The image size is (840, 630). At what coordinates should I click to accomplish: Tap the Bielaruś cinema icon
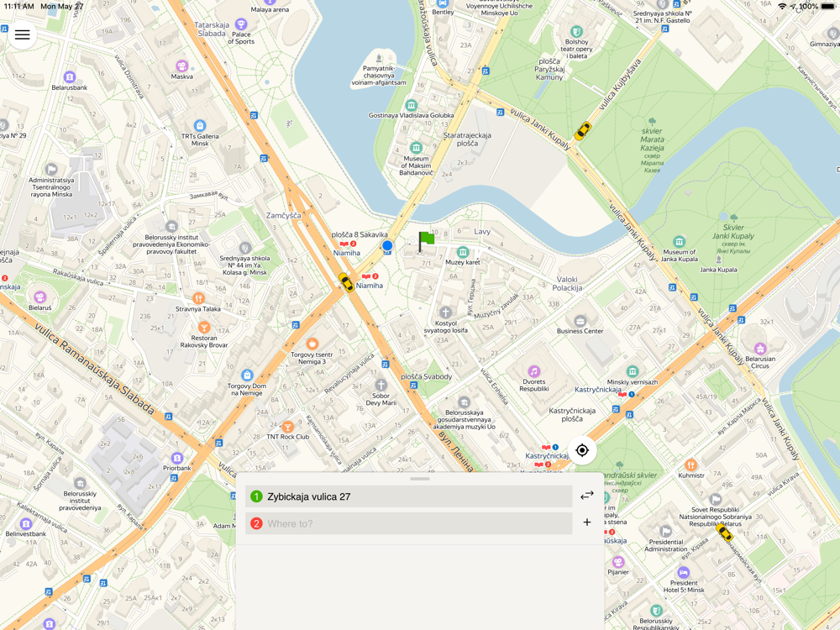(x=39, y=297)
